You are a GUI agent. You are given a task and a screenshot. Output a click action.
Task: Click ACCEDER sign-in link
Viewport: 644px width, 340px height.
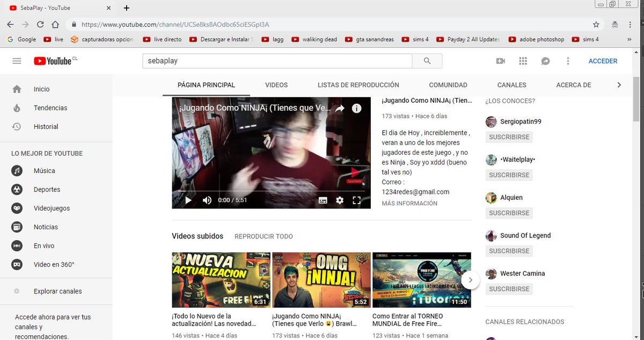tap(603, 61)
